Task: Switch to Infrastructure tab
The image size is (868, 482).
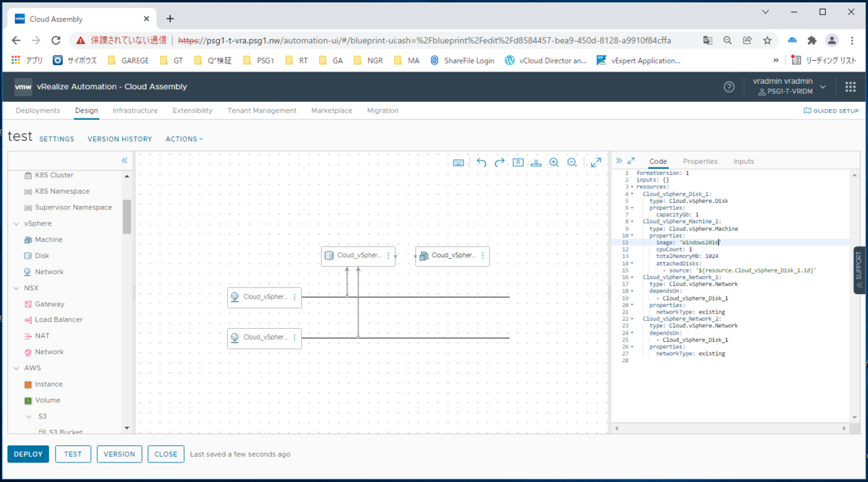Action: point(135,111)
